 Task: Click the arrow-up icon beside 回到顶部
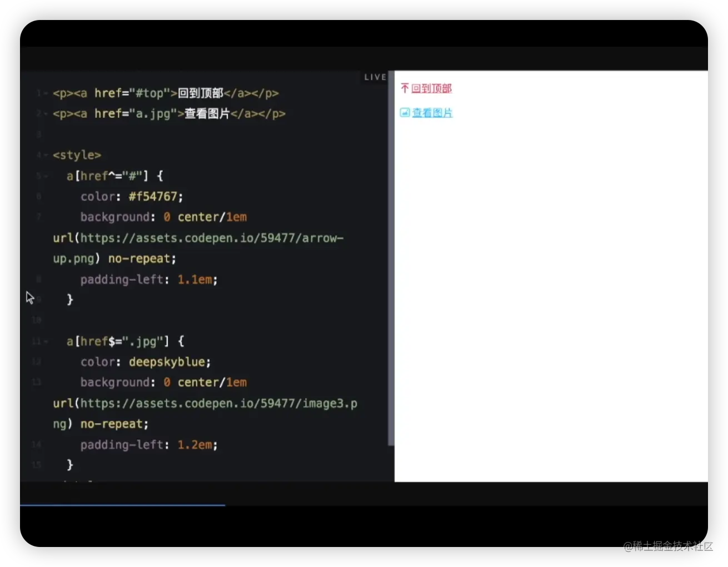405,88
